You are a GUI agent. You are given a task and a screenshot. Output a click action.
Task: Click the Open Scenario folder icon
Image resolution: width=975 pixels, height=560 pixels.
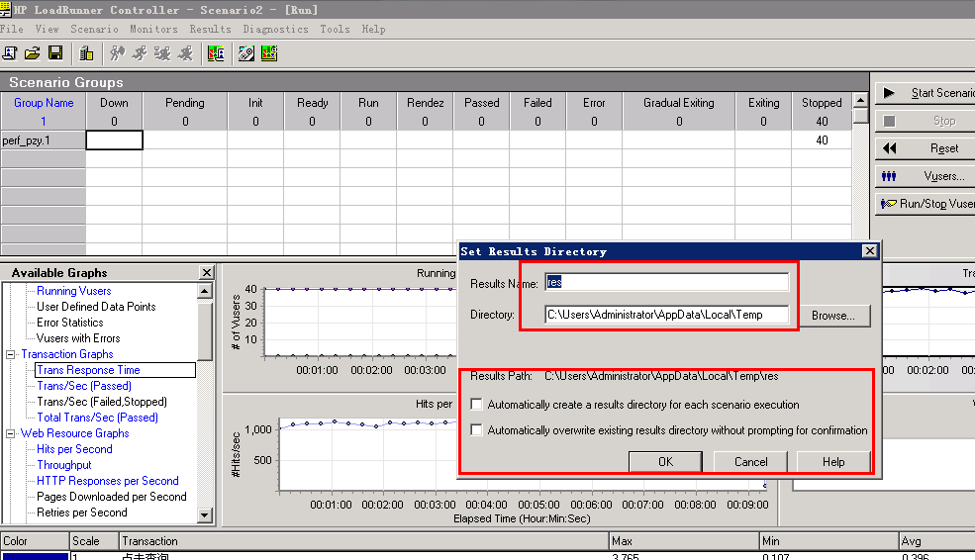[33, 54]
